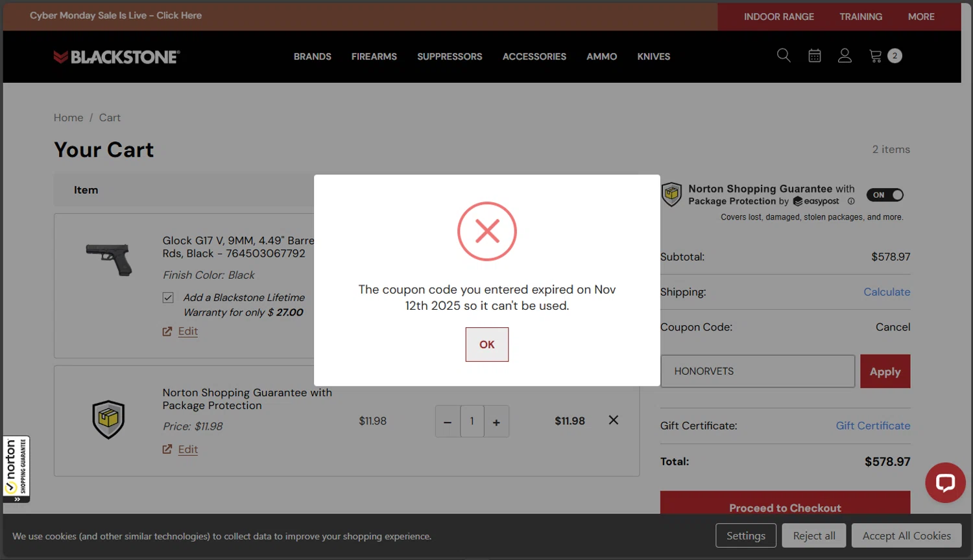This screenshot has width=973, height=560.
Task: Click the '2 items' count text
Action: click(891, 150)
